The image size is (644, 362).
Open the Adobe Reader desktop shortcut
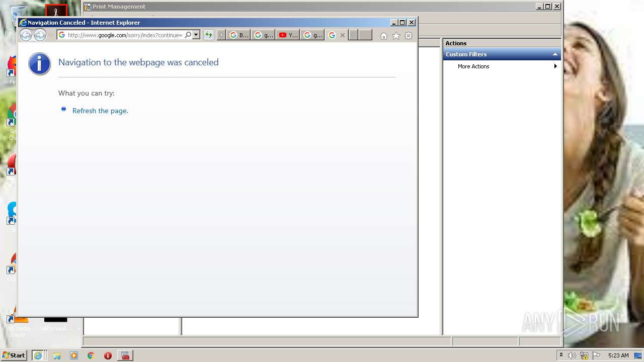pos(56,11)
